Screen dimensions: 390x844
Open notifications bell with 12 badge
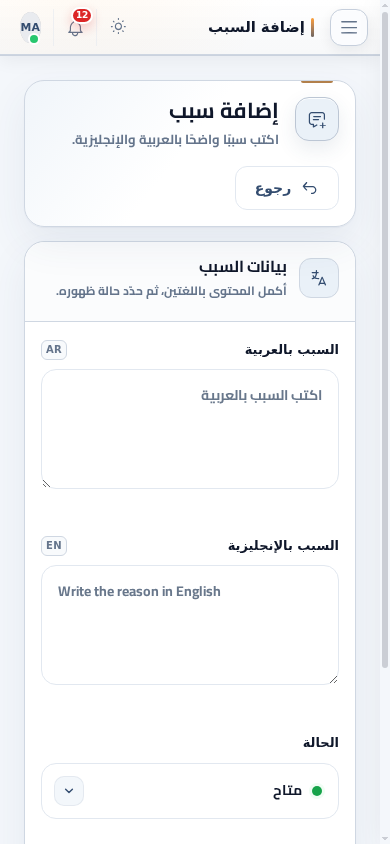76,27
